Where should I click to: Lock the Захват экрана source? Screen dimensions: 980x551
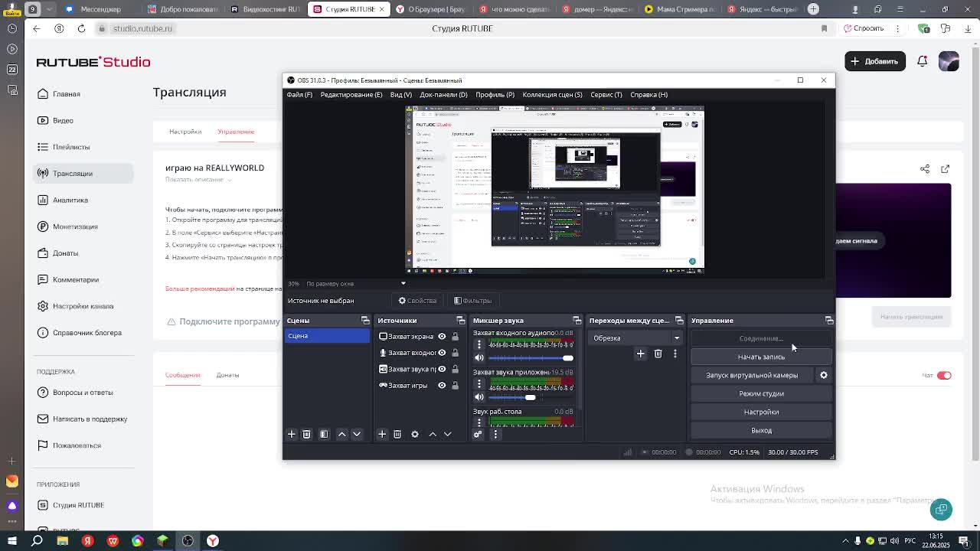455,337
